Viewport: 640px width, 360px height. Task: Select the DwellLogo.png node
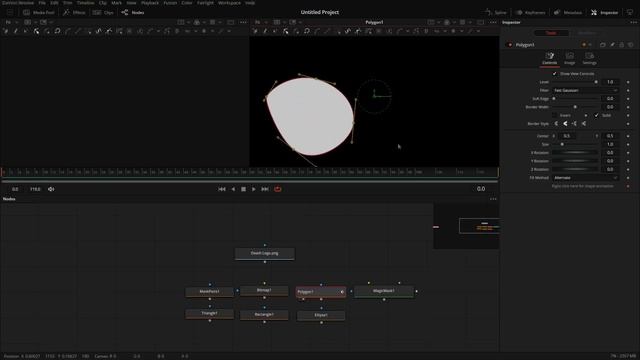tap(264, 253)
